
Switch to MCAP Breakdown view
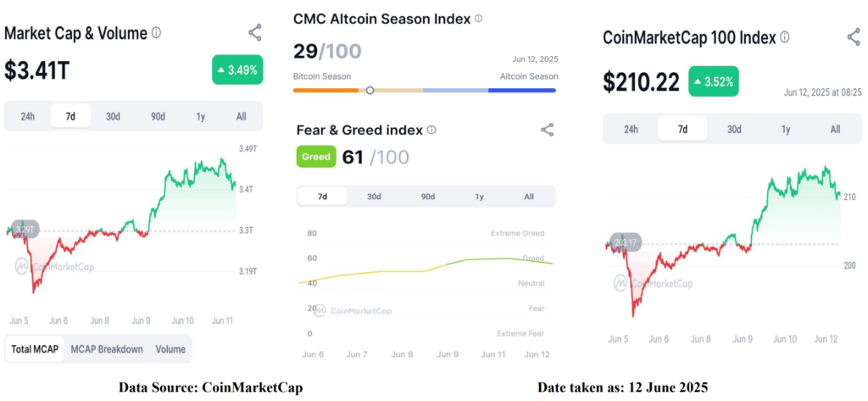coord(107,349)
